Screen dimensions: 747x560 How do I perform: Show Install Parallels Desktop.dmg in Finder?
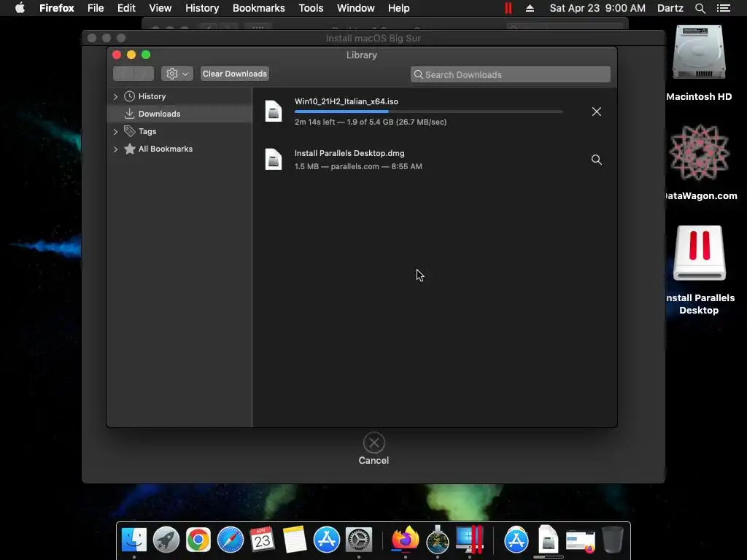[x=596, y=160]
